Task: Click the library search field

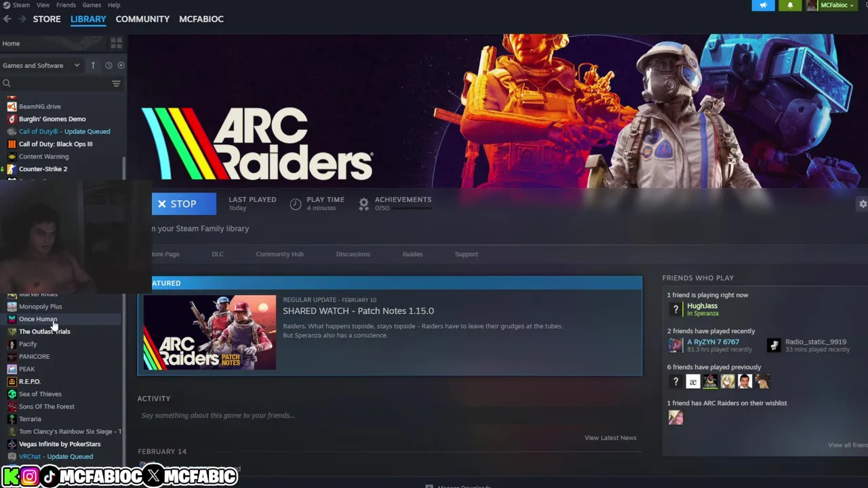Action: point(60,83)
